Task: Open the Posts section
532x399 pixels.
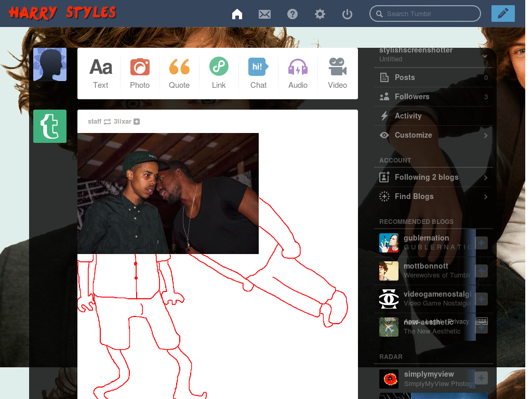Action: [433, 77]
